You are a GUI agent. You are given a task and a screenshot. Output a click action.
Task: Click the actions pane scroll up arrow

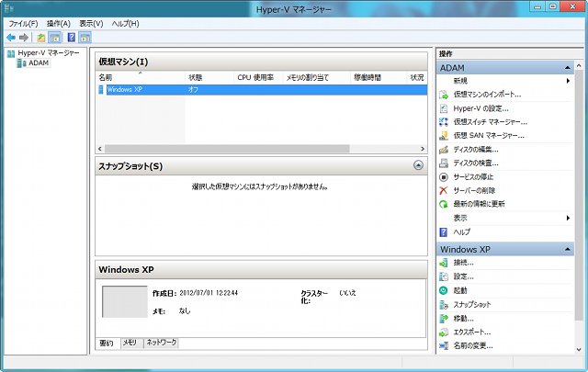579,65
